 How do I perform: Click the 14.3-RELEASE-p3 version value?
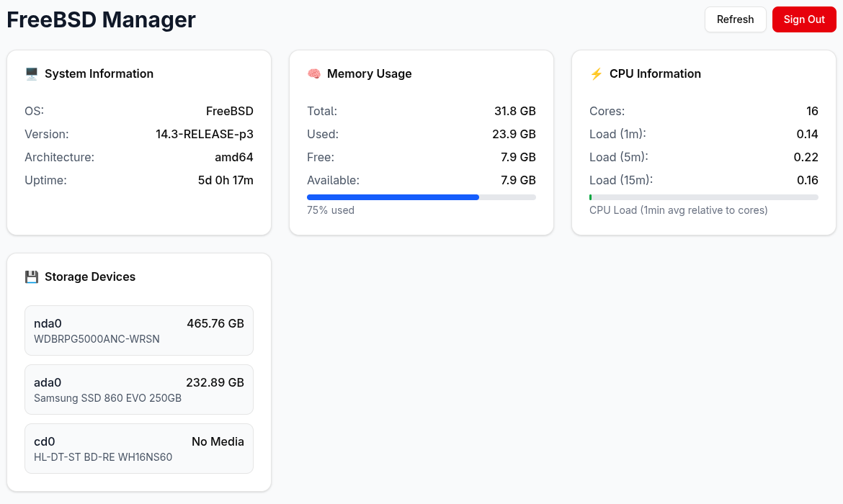click(x=205, y=134)
